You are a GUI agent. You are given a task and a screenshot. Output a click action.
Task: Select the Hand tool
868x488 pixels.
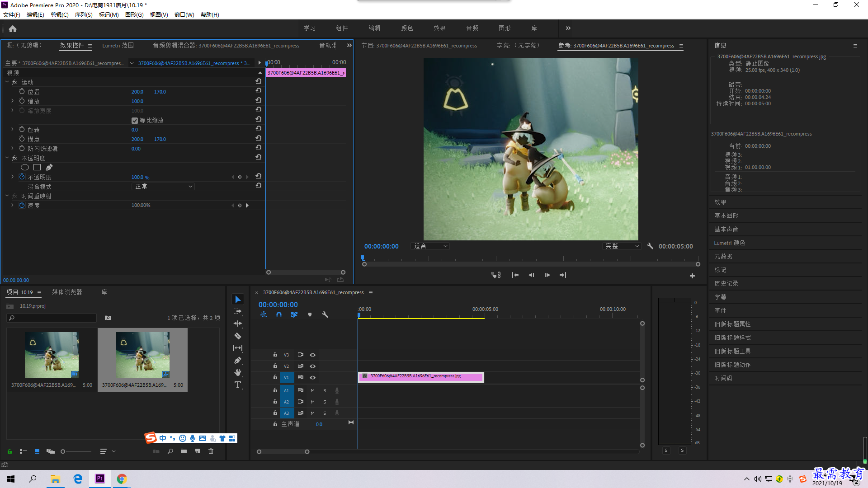pos(238,372)
